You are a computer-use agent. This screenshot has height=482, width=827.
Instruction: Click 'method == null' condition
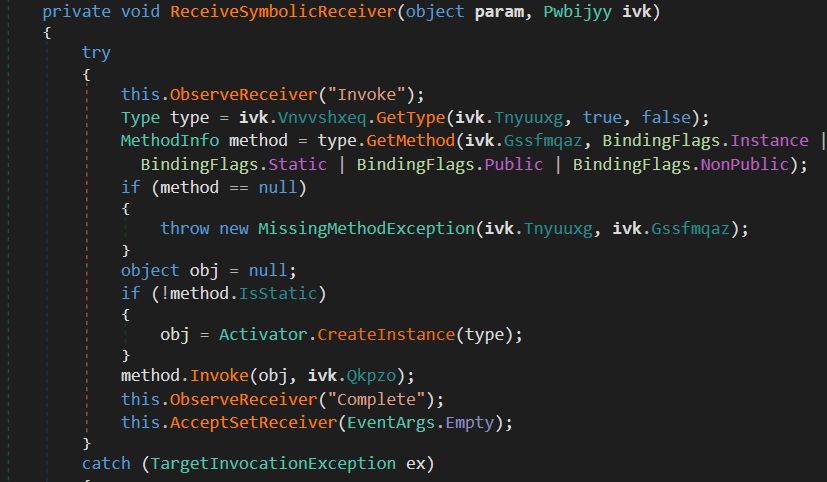(x=228, y=188)
